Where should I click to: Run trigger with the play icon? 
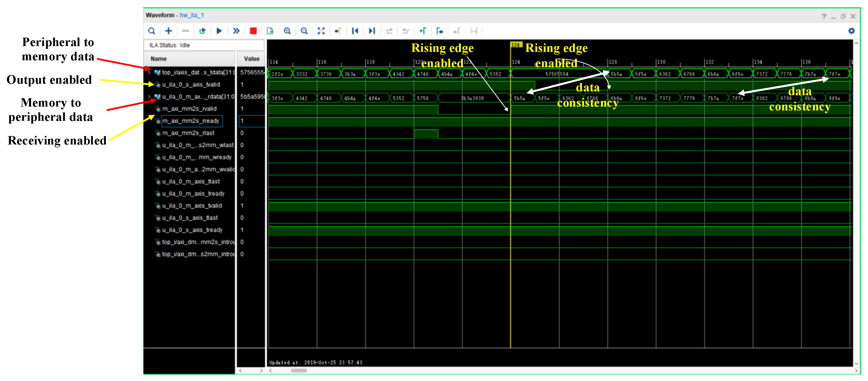[x=219, y=31]
